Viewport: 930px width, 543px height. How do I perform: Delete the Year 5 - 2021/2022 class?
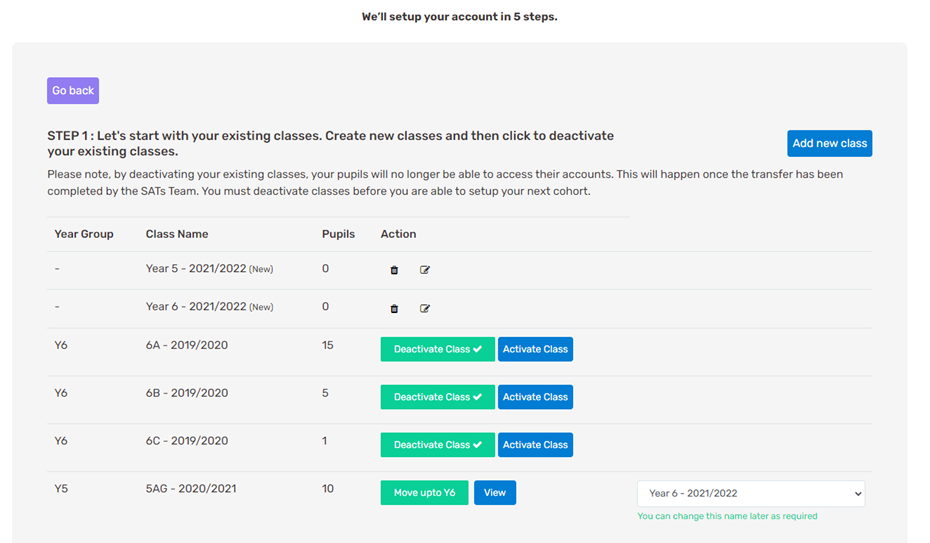point(394,270)
